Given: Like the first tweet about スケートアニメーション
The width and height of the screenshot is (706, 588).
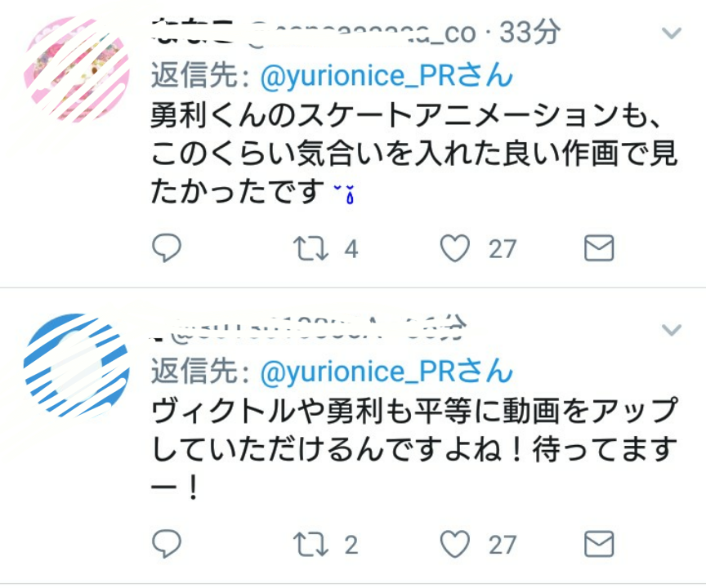Looking at the screenshot, I should click(x=455, y=248).
